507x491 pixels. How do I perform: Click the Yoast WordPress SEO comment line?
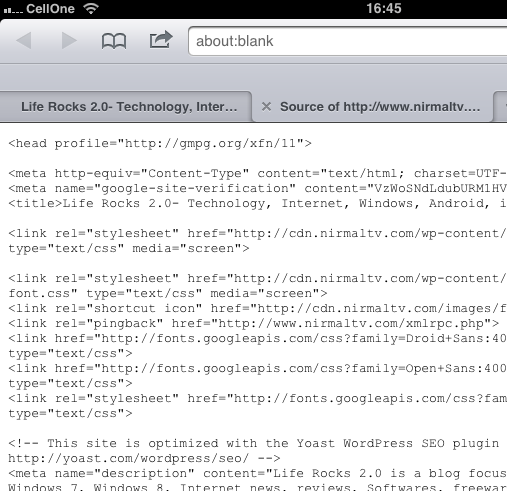pos(254,444)
